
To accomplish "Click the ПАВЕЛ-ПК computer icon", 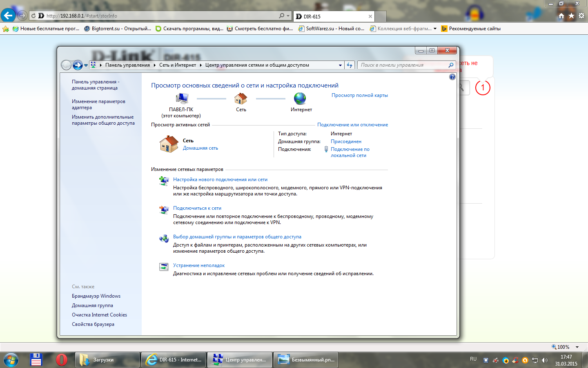I will [181, 99].
